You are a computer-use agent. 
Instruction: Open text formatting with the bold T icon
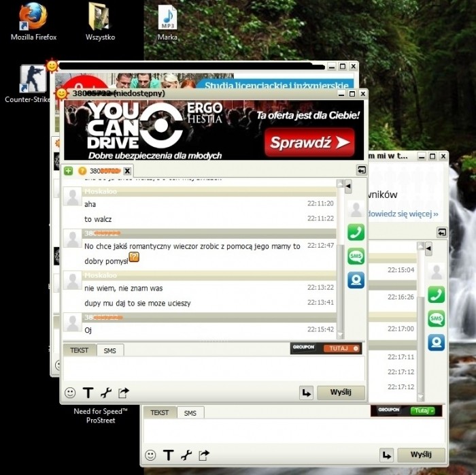88,393
